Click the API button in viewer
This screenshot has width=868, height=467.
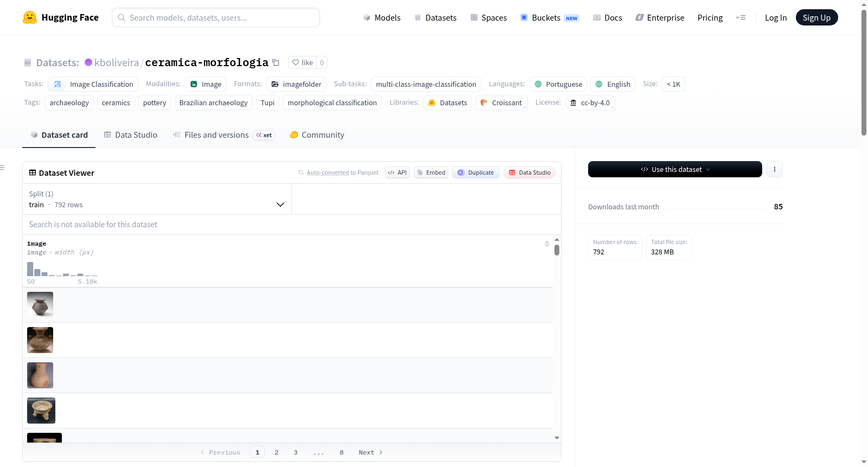(x=397, y=172)
